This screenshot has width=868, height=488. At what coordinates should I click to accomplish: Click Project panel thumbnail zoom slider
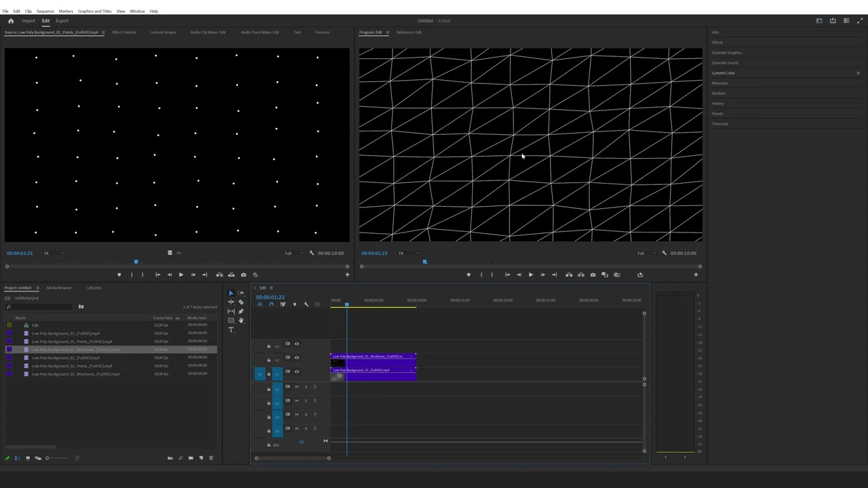click(x=58, y=458)
